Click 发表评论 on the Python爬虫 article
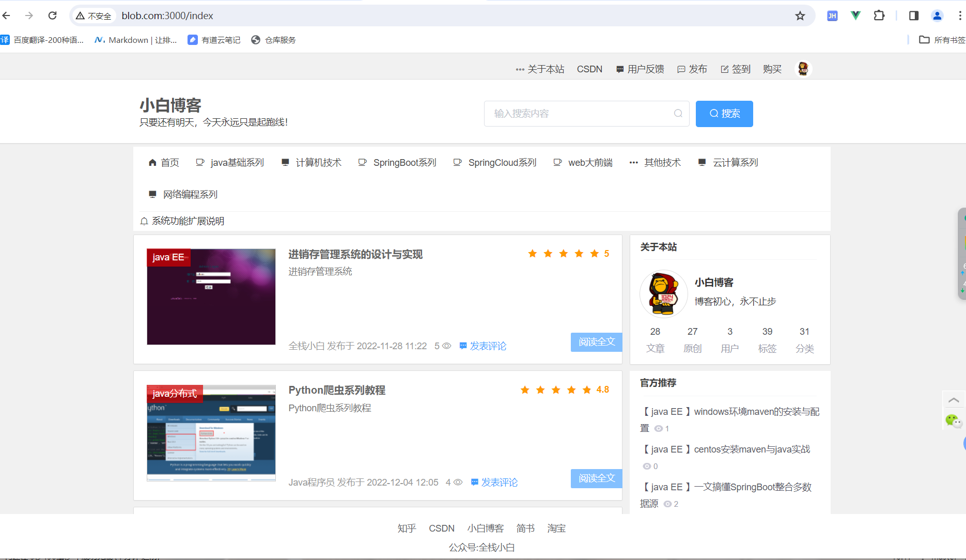 coord(494,483)
